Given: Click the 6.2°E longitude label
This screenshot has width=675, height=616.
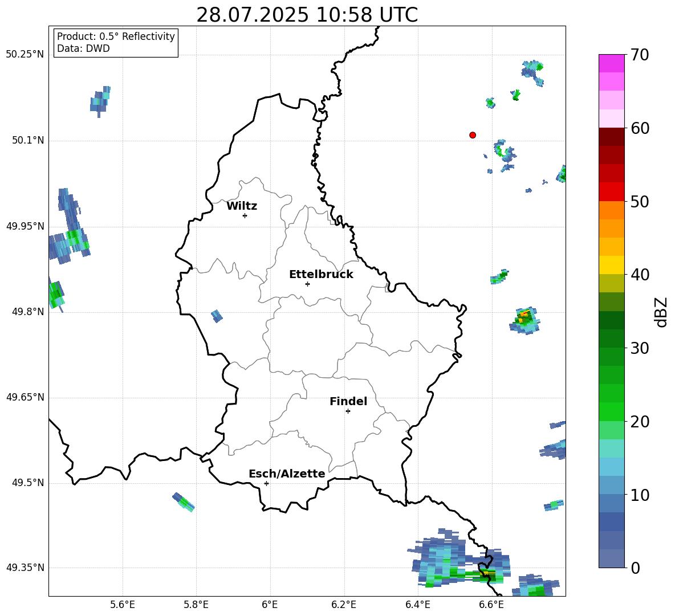Looking at the screenshot, I should coord(344,605).
